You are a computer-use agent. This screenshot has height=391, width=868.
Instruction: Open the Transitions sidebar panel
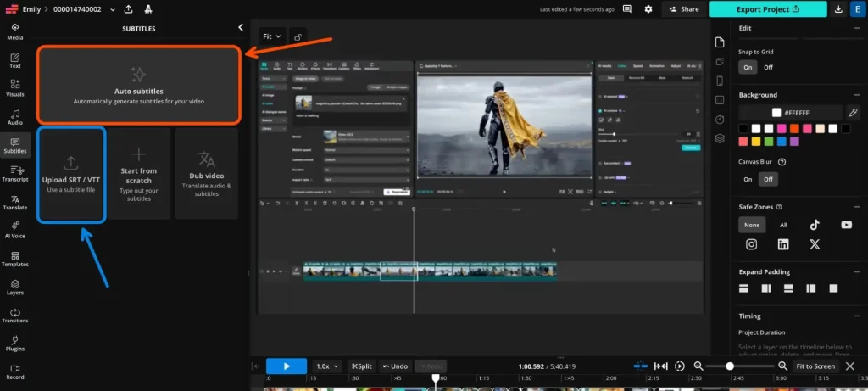click(15, 316)
